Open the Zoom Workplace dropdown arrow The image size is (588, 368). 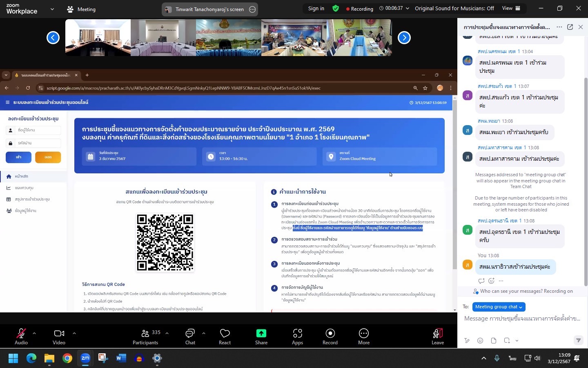coord(52,9)
